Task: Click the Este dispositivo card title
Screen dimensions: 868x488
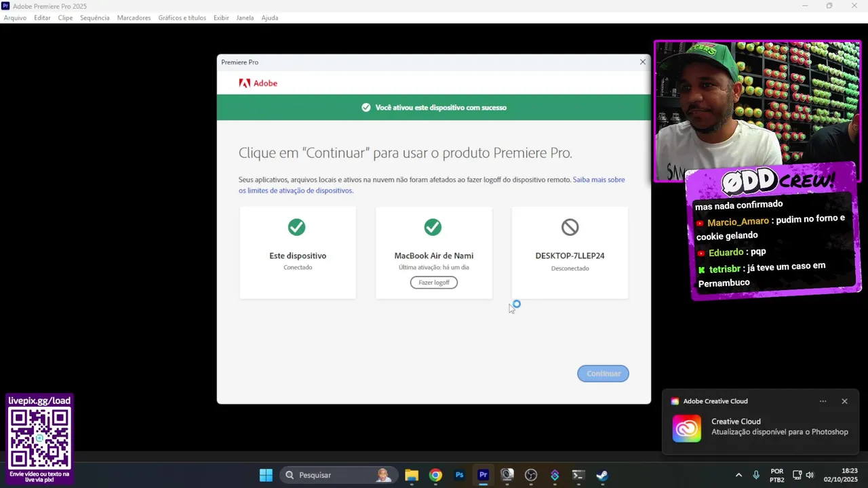Action: 298,256
